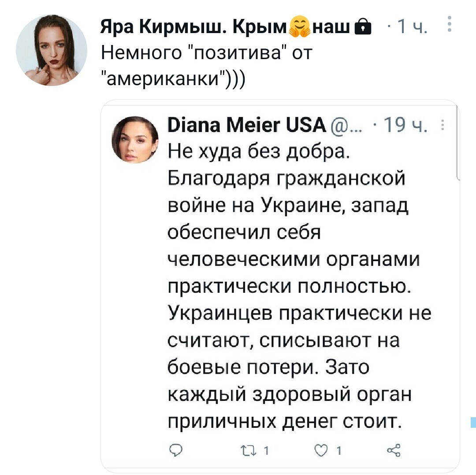Like the quoted tweet with heart icon
Image resolution: width=476 pixels, height=475 pixels.
(320, 451)
